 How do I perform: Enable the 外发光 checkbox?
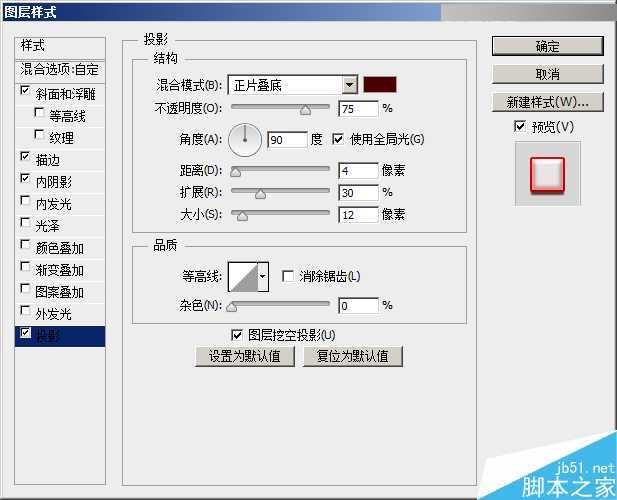[25, 311]
